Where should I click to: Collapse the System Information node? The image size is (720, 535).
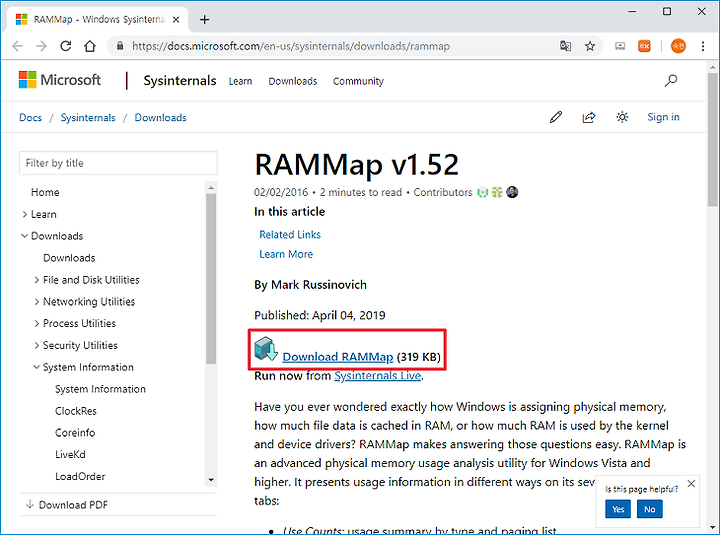tap(37, 367)
